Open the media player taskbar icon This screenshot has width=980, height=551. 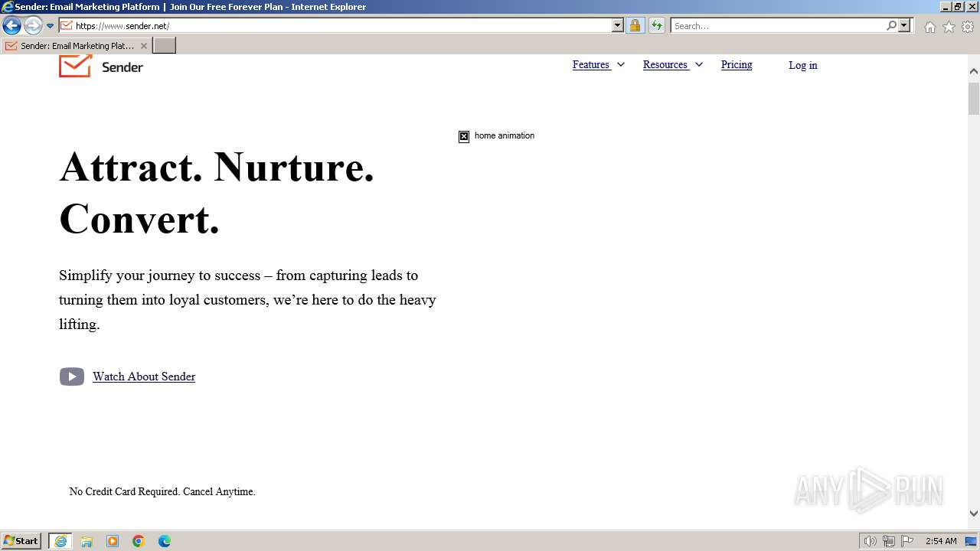[x=113, y=541]
